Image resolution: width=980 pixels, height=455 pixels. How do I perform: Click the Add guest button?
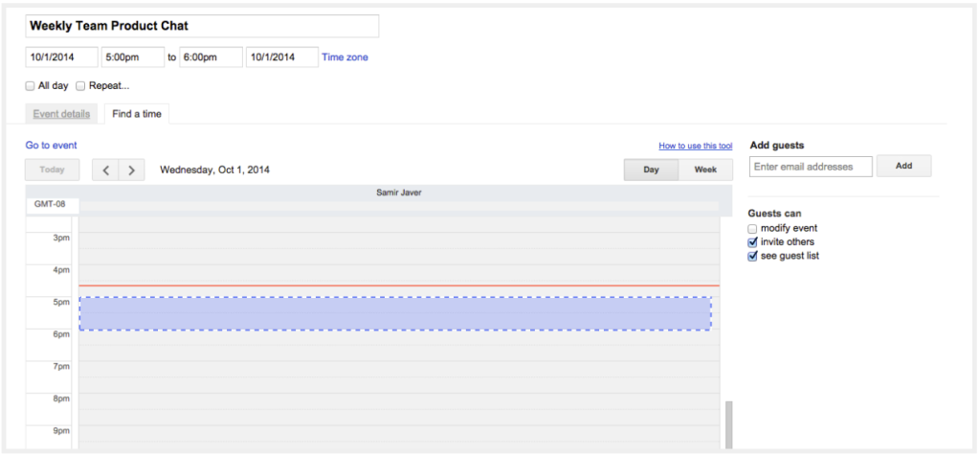[x=903, y=166]
